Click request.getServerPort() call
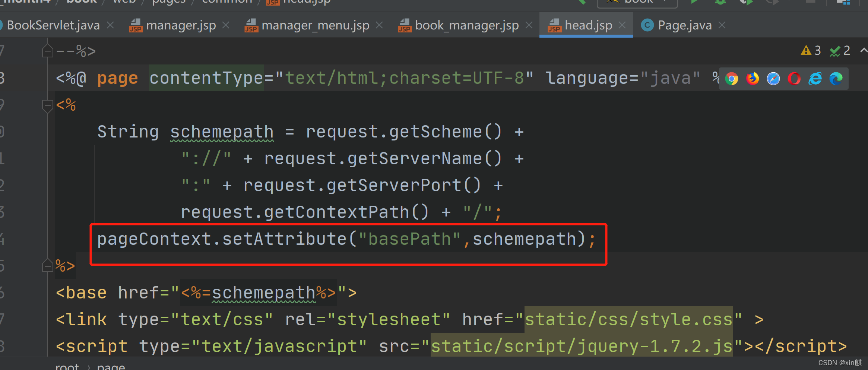Screen dimensions: 868x370 point(362,186)
